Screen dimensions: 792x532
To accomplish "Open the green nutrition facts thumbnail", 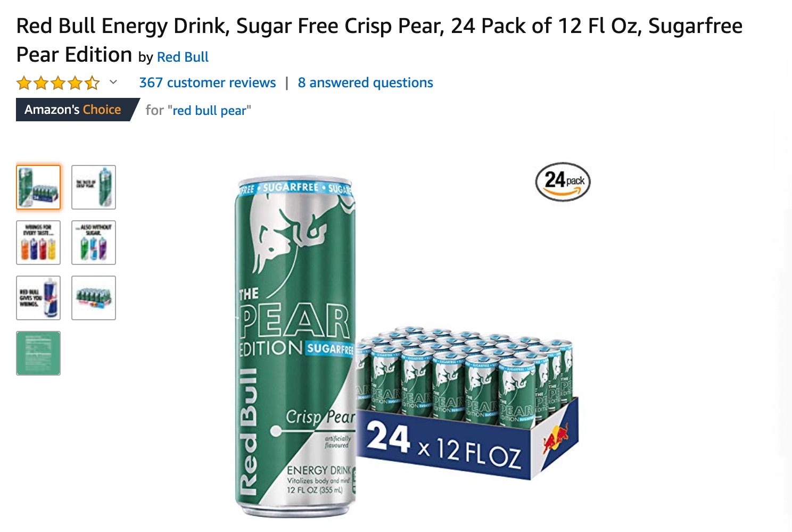I will pos(38,353).
